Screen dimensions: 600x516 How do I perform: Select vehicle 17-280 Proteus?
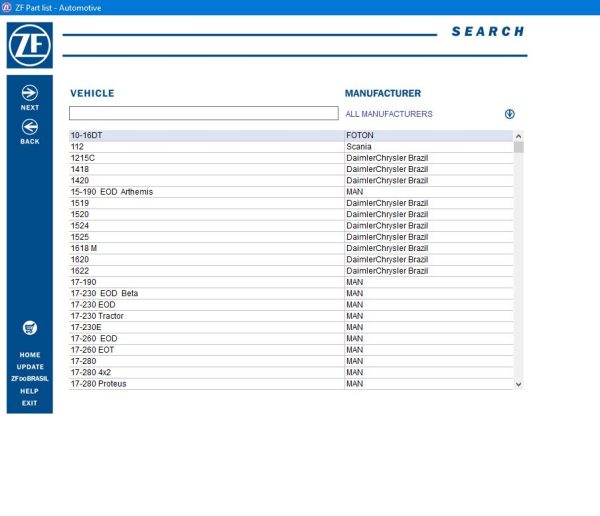pos(291,384)
